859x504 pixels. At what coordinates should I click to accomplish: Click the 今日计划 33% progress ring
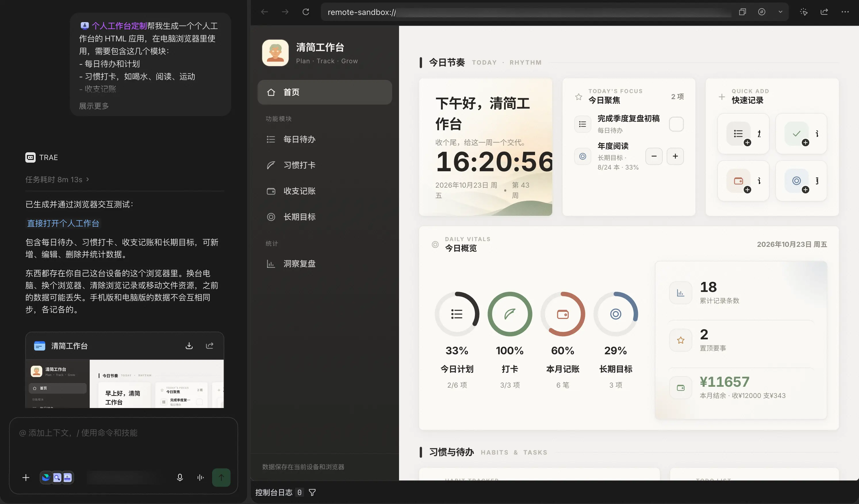click(x=457, y=314)
